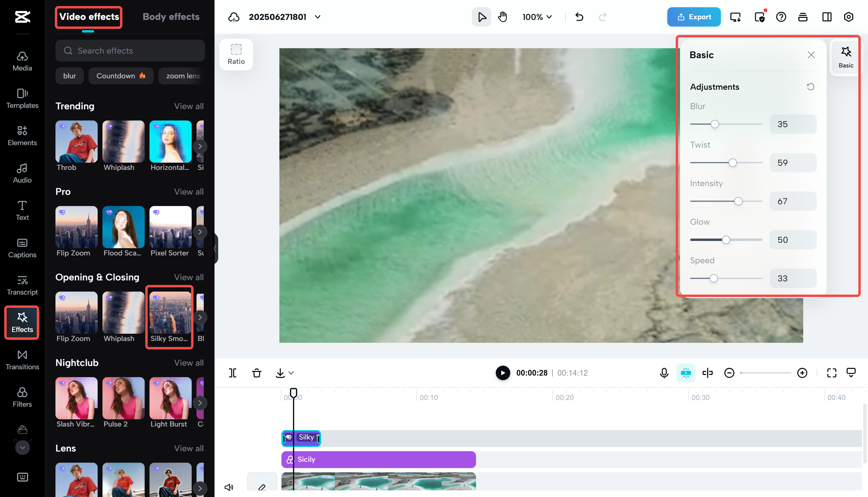Open the download options chevron in the timeline toolbar
The image size is (868, 497).
point(291,373)
